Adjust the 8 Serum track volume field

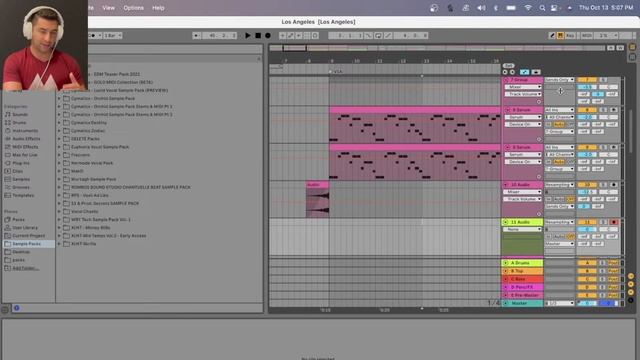pos(587,117)
